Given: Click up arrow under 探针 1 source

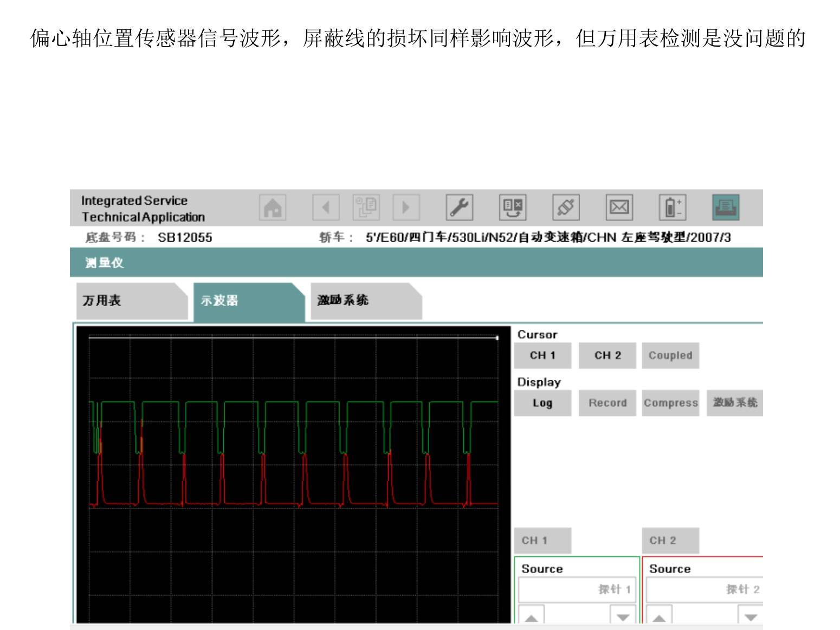Looking at the screenshot, I should (x=531, y=614).
